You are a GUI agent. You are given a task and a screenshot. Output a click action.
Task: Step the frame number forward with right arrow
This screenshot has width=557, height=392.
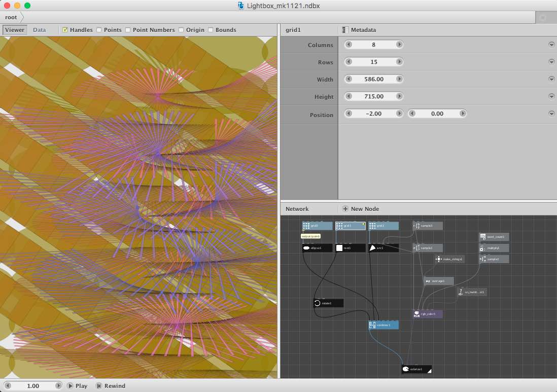point(58,385)
